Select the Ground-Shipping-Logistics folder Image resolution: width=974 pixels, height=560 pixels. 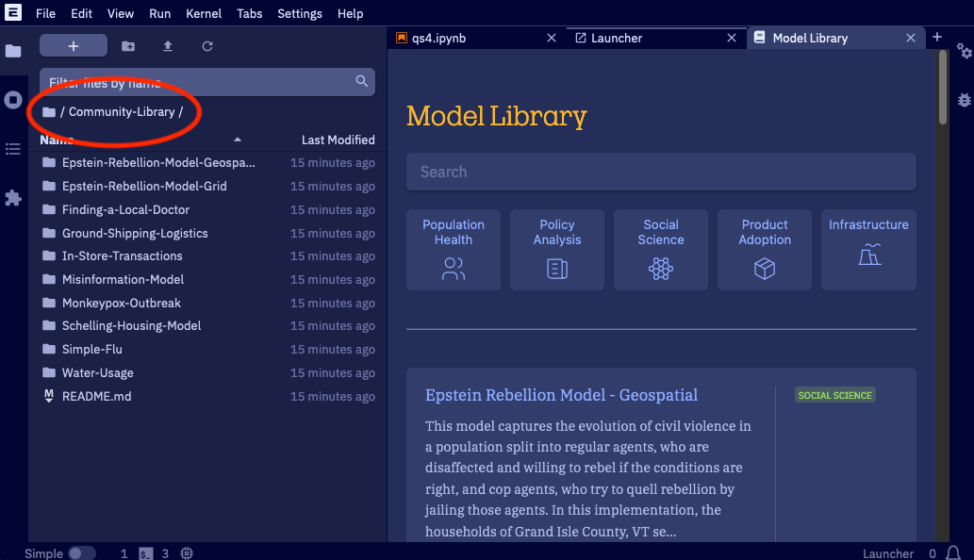point(208,234)
